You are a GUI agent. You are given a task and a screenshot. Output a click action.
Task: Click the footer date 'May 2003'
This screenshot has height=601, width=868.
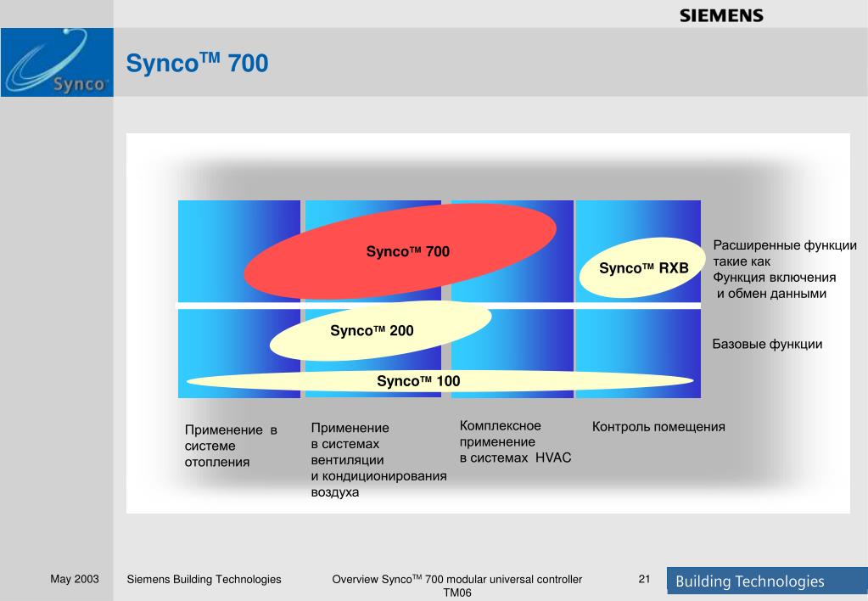[74, 579]
